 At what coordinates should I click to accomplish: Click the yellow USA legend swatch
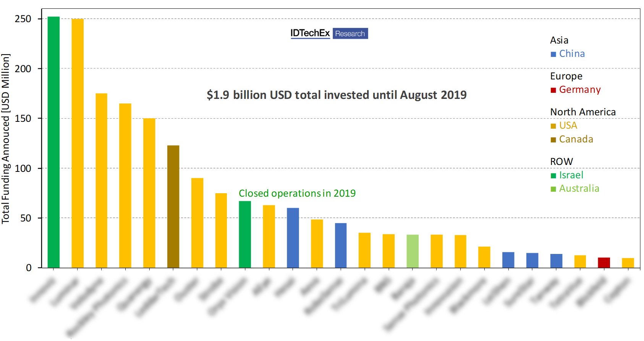(x=553, y=126)
